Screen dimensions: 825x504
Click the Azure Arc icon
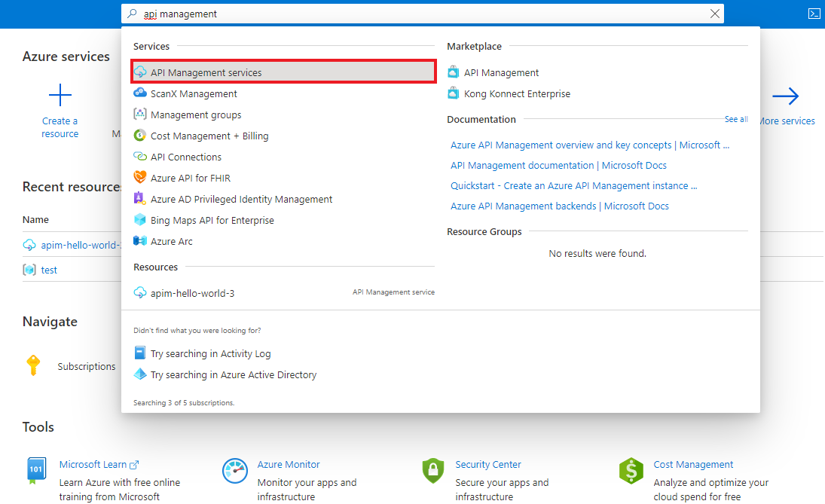pos(141,241)
